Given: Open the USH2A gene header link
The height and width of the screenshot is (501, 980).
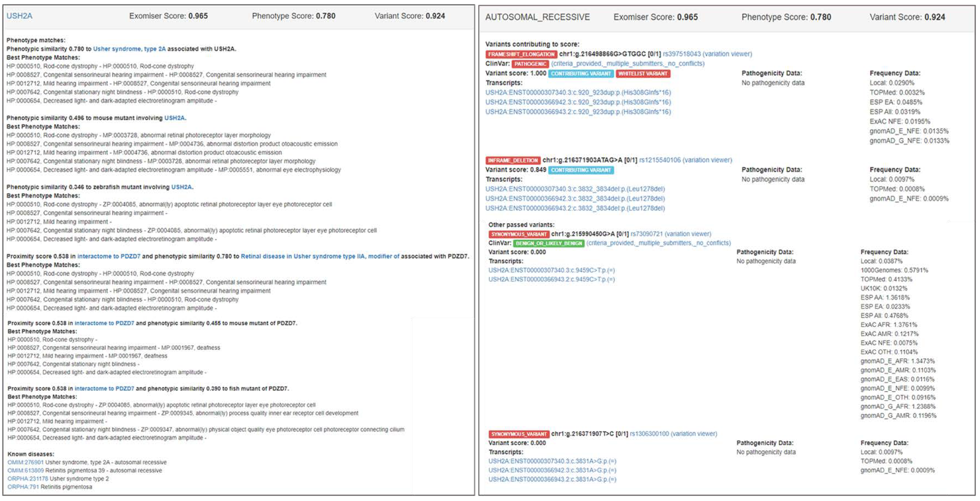Looking at the screenshot, I should click(19, 16).
